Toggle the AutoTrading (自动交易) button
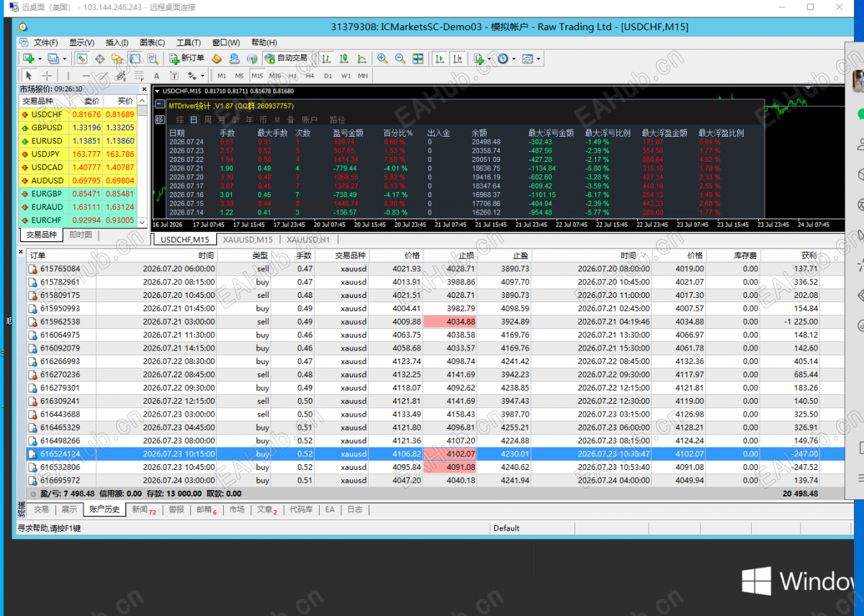The width and height of the screenshot is (864, 616). [x=286, y=58]
